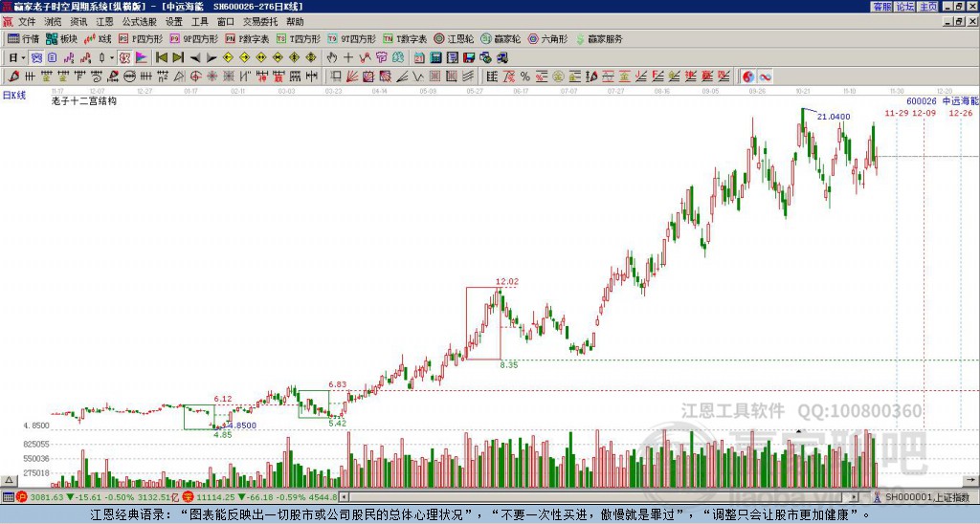Click the percent % tool icon
This screenshot has width=980, height=524.
tap(524, 76)
